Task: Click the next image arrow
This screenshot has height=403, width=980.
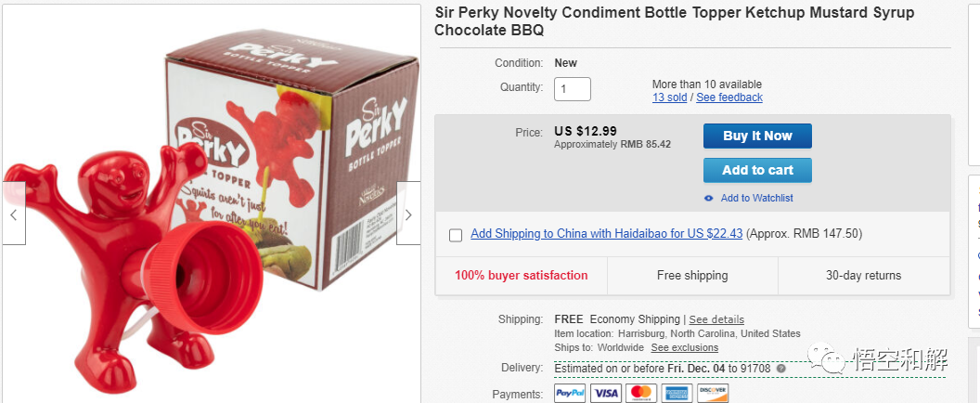Action: click(408, 214)
